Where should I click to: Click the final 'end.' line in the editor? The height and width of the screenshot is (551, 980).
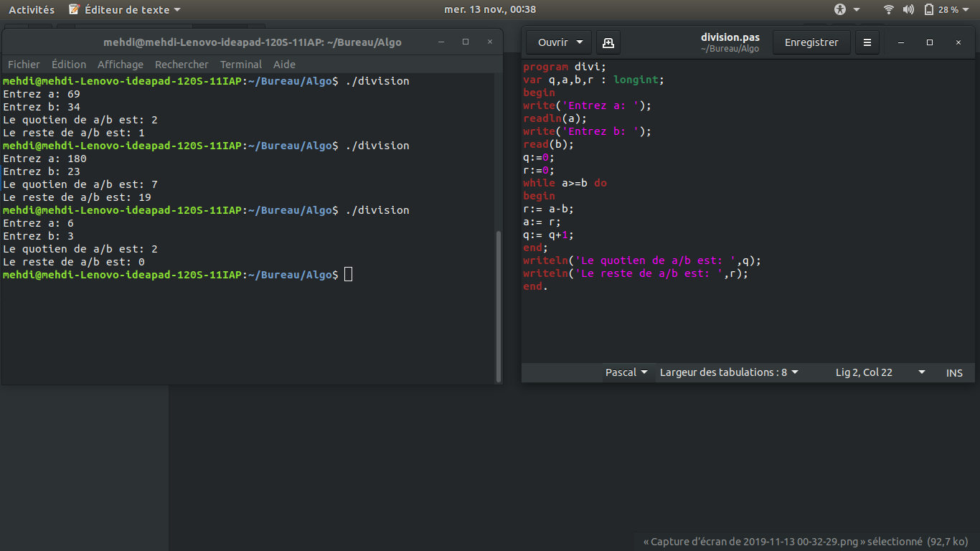[x=535, y=286]
